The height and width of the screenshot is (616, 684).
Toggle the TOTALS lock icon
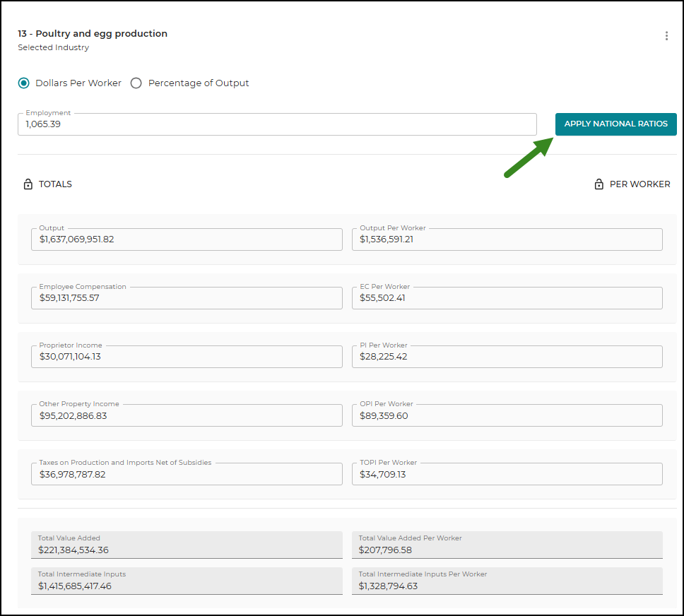click(28, 184)
